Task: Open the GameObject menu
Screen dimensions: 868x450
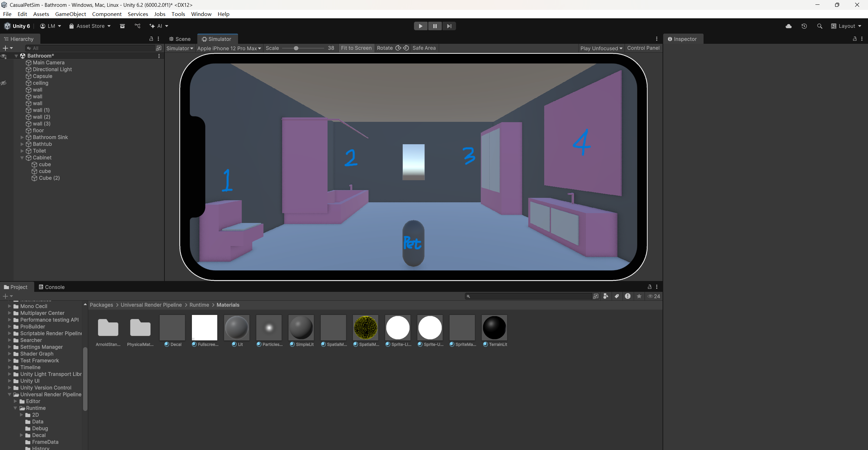Action: coord(71,14)
